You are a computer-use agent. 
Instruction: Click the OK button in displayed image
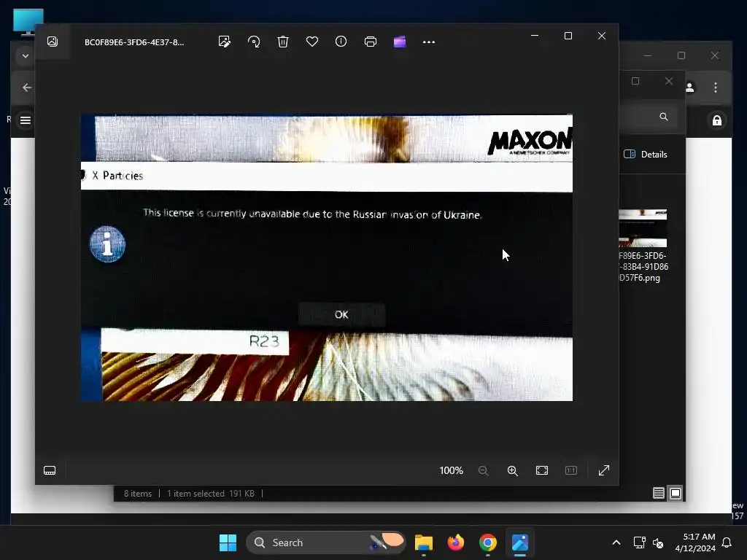pos(341,314)
